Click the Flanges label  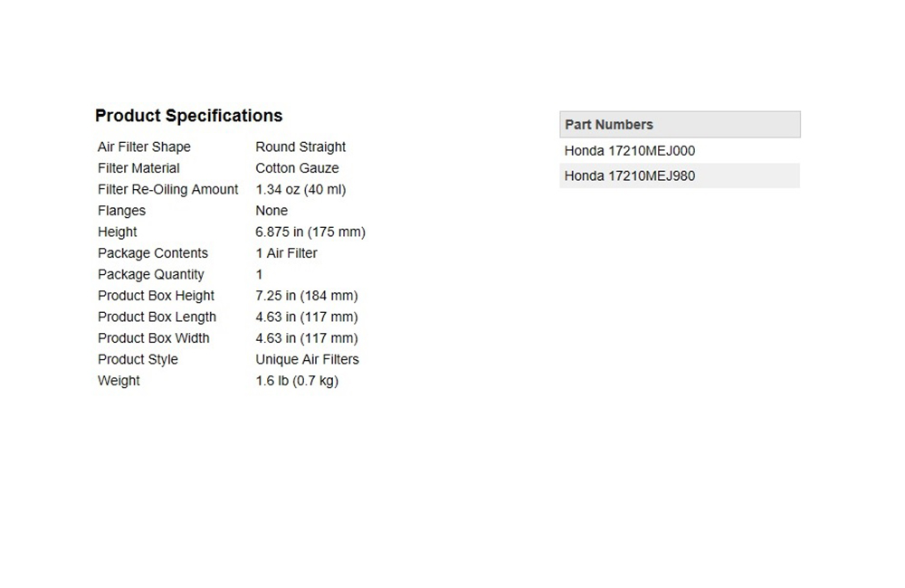tap(121, 211)
